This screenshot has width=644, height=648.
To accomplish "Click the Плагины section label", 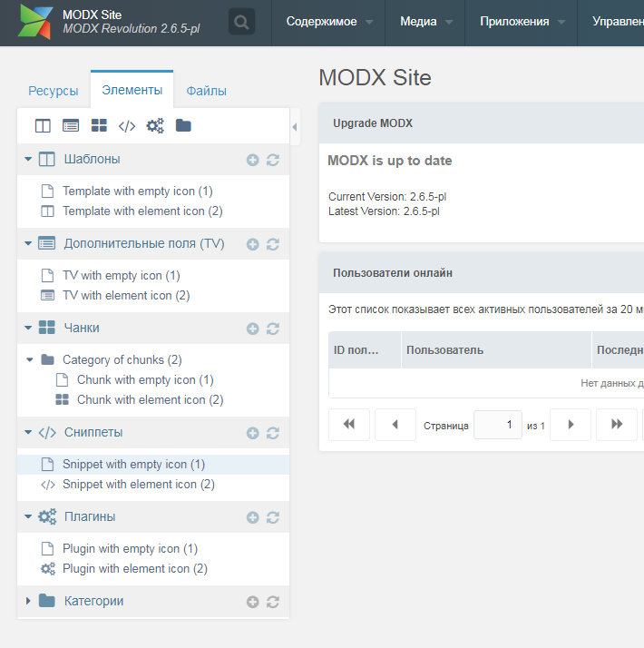I will pos(90,516).
